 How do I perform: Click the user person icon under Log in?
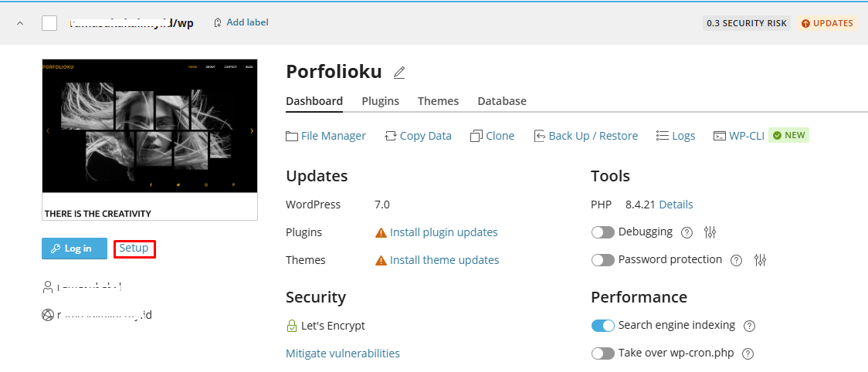pos(48,287)
